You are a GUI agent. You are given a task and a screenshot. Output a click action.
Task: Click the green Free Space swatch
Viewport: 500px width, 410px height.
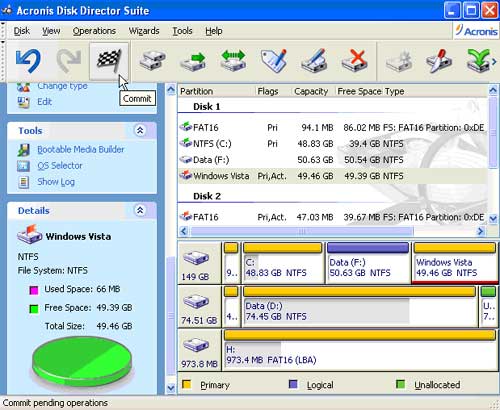[34, 309]
